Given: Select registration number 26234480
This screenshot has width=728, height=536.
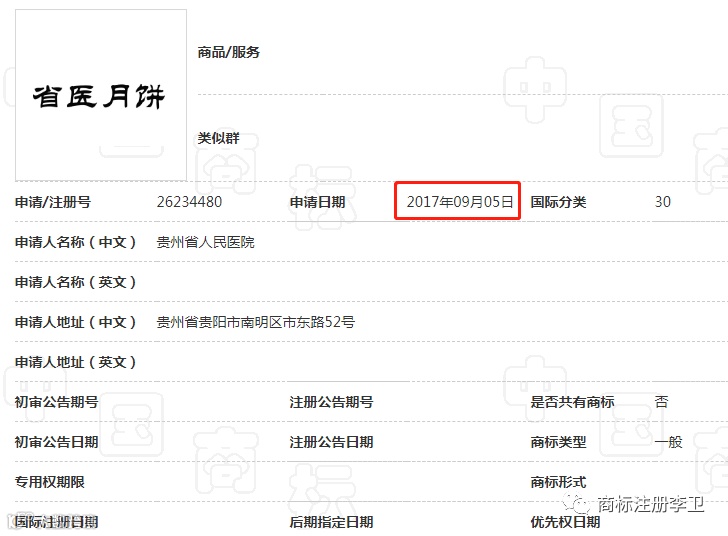Looking at the screenshot, I should [189, 202].
